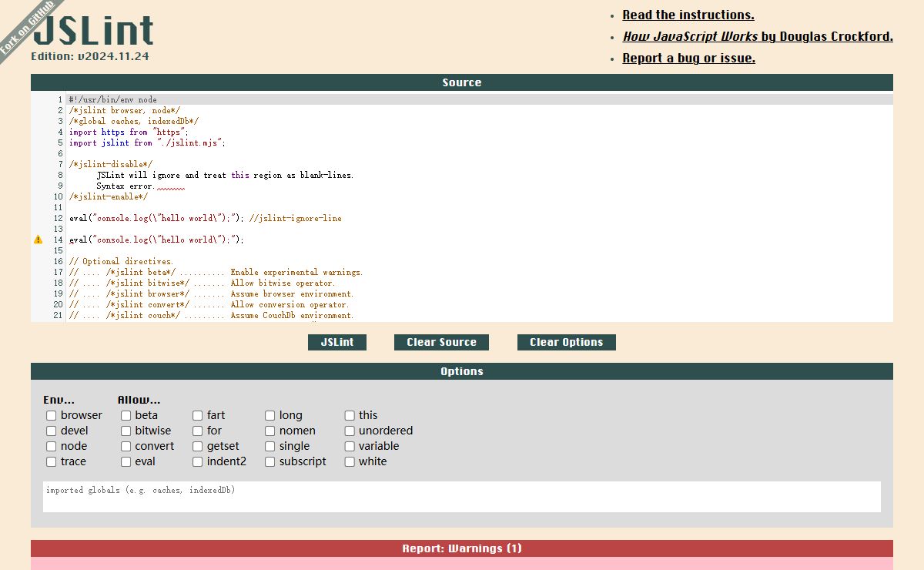924x570 pixels.
Task: Click the shebang text on line 1
Action: pos(112,99)
